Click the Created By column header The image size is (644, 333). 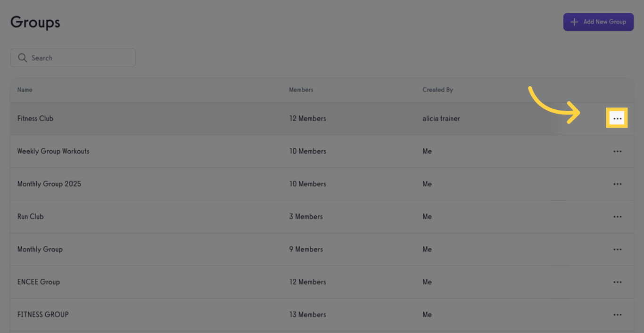tap(438, 89)
